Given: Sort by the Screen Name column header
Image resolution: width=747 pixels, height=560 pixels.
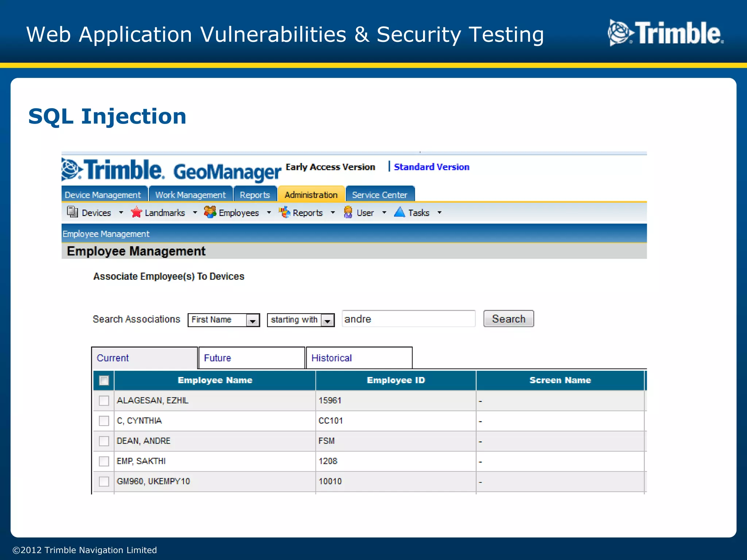Looking at the screenshot, I should (560, 380).
